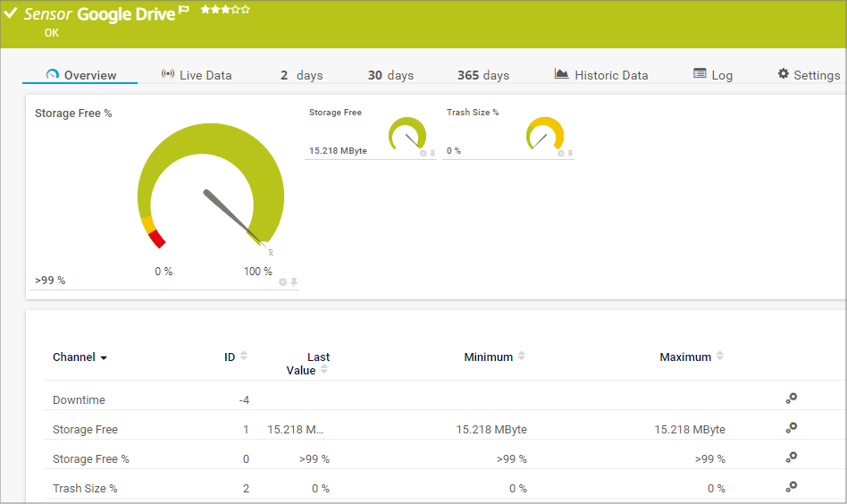Pin the large Storage Free % gauge

(294, 281)
